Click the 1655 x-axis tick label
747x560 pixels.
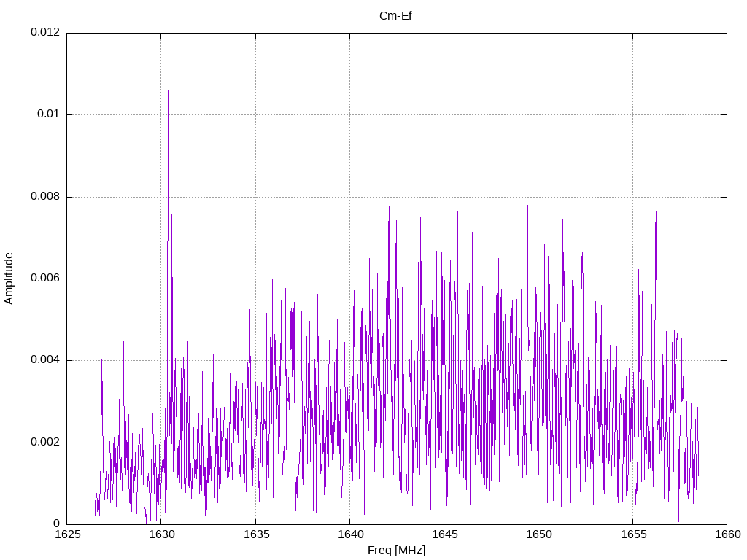(x=633, y=534)
